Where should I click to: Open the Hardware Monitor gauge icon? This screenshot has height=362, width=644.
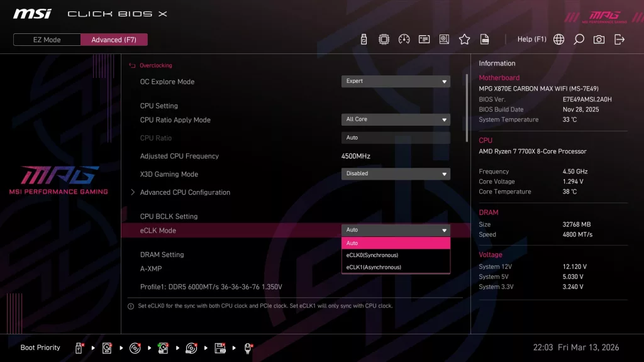coord(404,39)
